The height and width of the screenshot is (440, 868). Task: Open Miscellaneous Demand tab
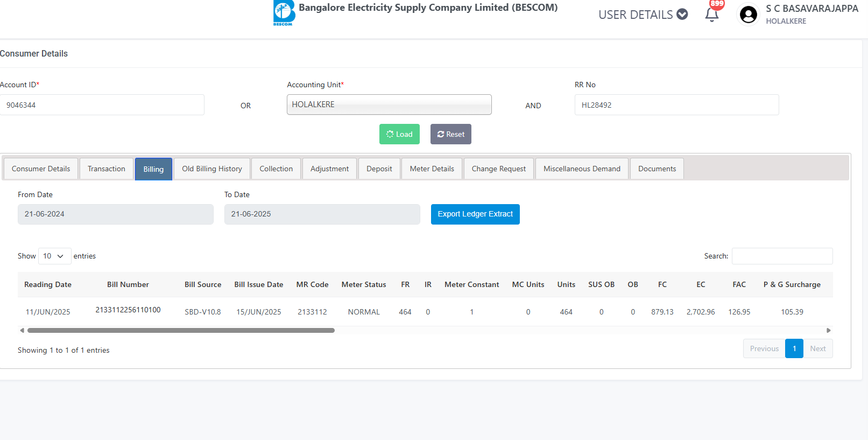point(582,169)
